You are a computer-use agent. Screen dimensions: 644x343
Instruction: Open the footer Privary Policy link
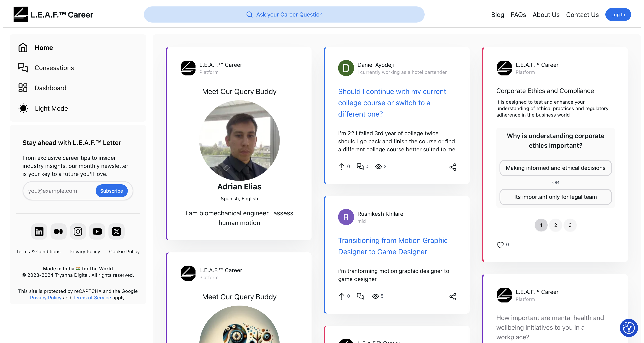click(85, 251)
